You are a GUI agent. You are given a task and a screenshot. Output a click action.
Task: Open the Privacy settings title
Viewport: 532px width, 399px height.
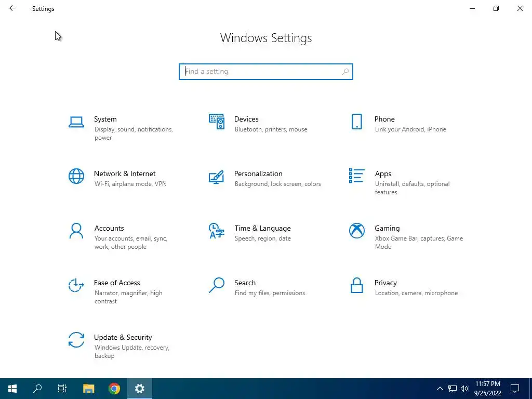coord(385,283)
